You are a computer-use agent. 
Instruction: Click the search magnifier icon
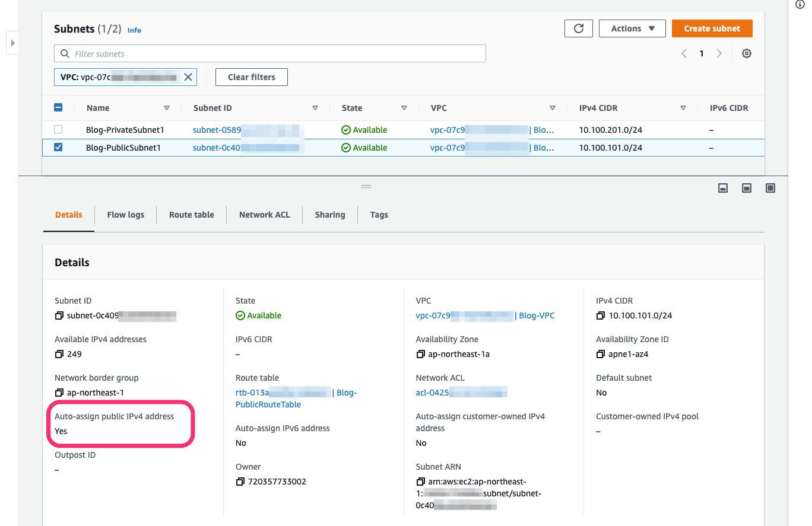(64, 54)
